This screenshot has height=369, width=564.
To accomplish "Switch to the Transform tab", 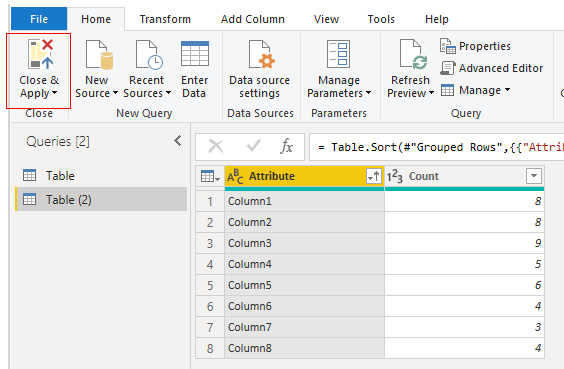I will [x=165, y=19].
